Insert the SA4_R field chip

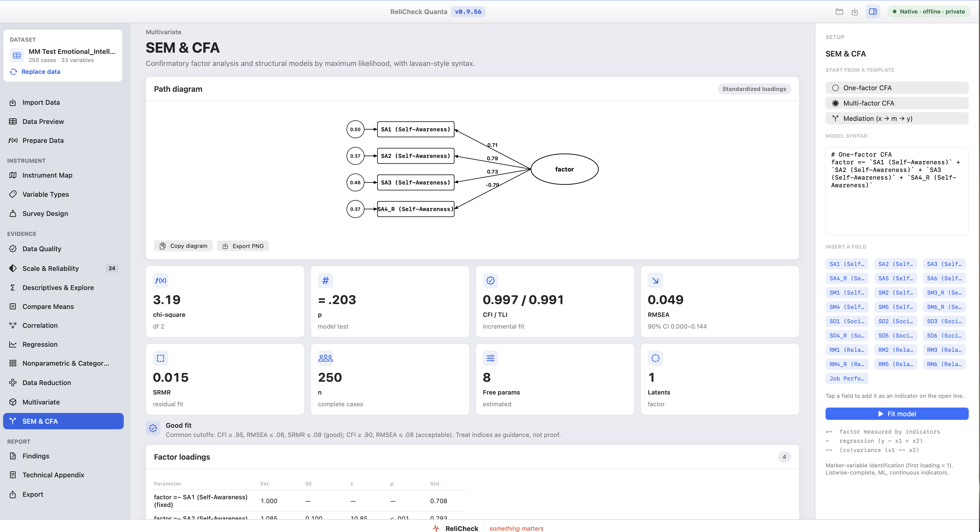coord(847,279)
